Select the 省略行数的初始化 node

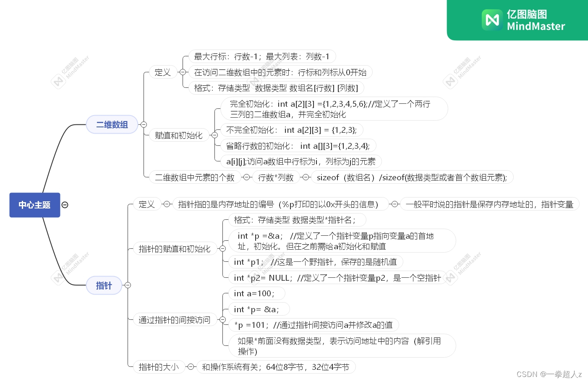click(298, 146)
